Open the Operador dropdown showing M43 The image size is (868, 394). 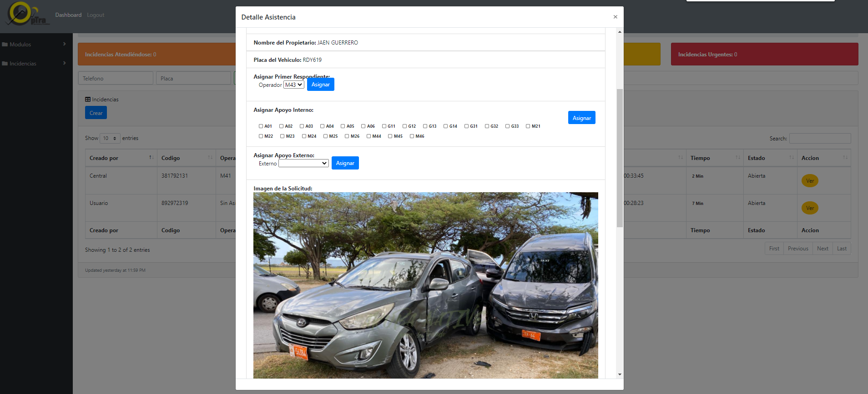point(294,85)
